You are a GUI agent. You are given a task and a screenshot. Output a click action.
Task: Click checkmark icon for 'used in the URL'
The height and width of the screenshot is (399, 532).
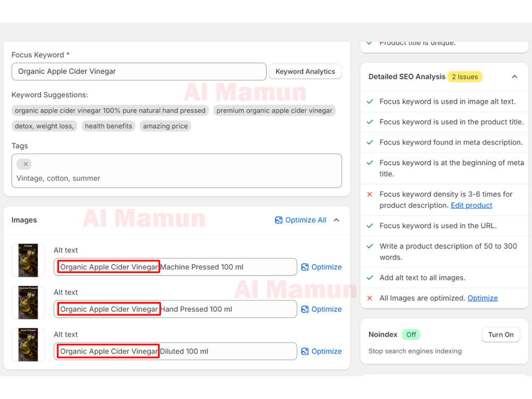[x=370, y=226]
